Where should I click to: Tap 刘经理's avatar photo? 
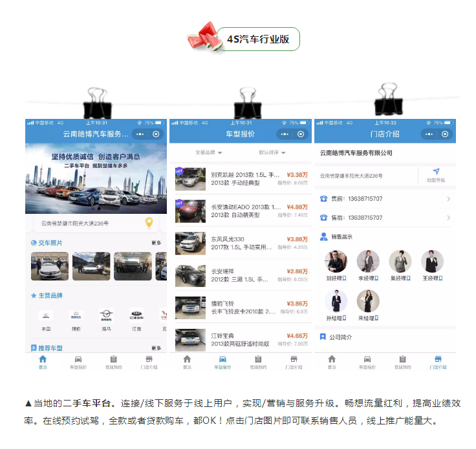[336, 262]
